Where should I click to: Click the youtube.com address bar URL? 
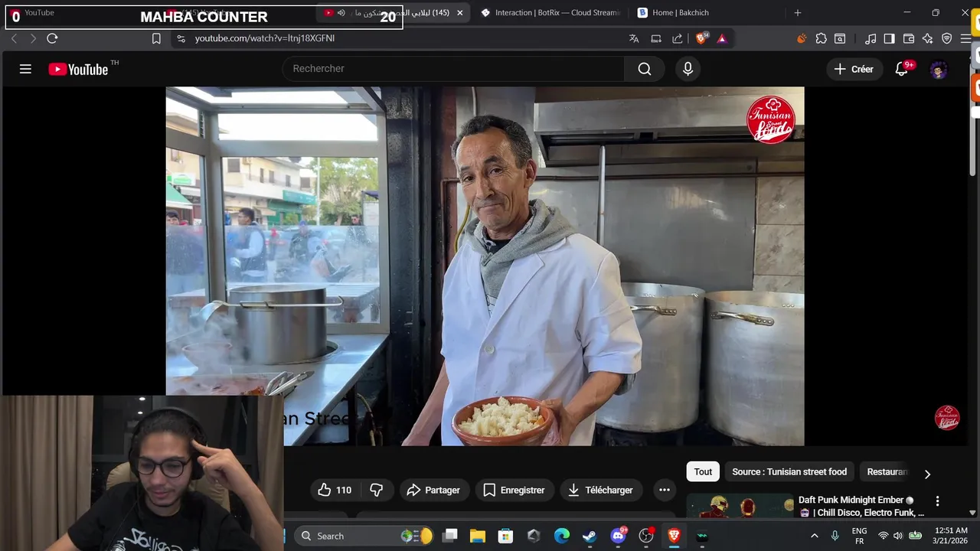[x=265, y=38]
